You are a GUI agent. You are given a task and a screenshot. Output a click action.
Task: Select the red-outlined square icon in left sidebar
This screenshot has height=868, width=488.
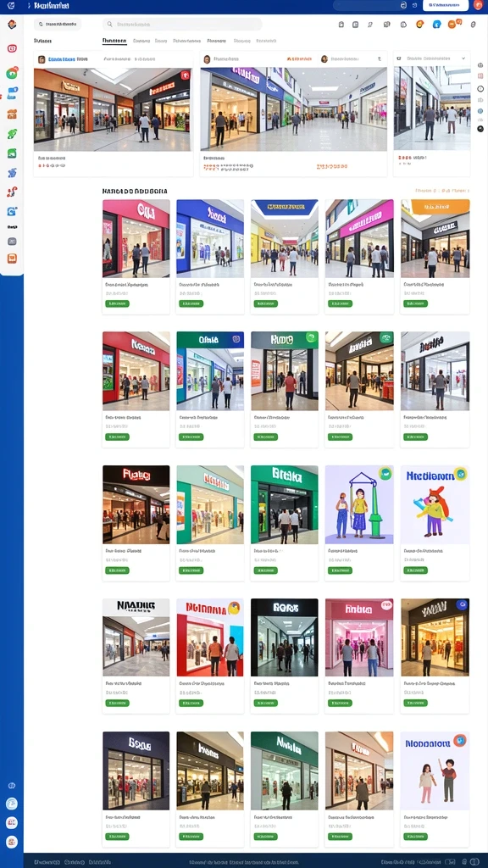(x=12, y=48)
